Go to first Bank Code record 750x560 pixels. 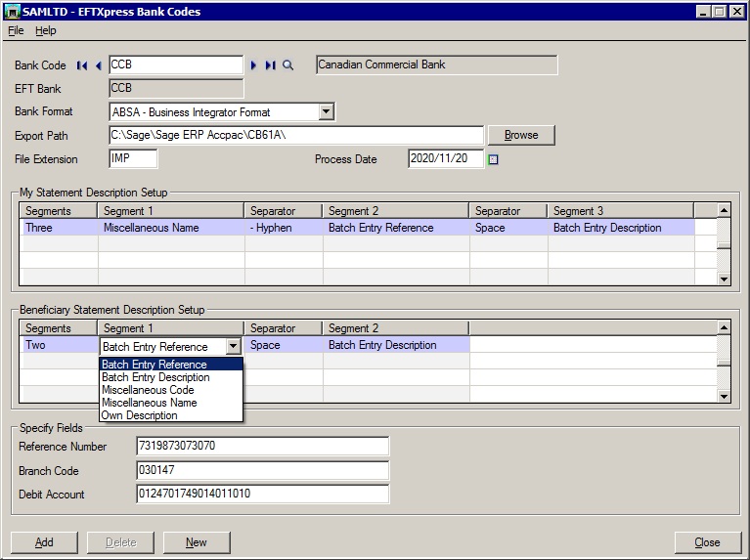(82, 65)
